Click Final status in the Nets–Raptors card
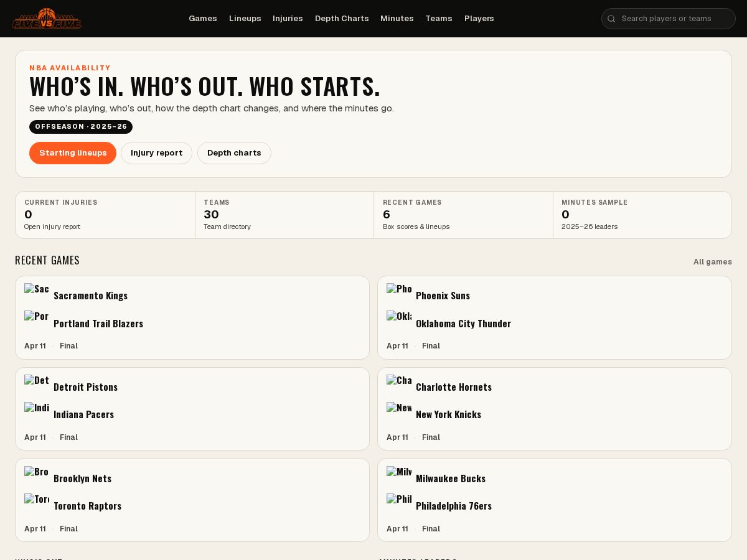This screenshot has width=747, height=560. click(x=68, y=529)
